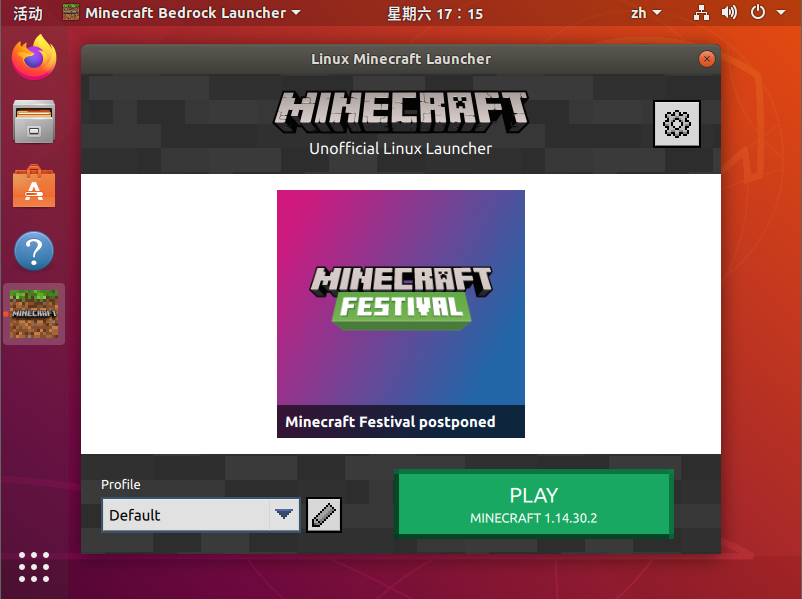Open Minecraft Bedrock Launcher app menu
The height and width of the screenshot is (599, 802).
pyautogui.click(x=182, y=13)
